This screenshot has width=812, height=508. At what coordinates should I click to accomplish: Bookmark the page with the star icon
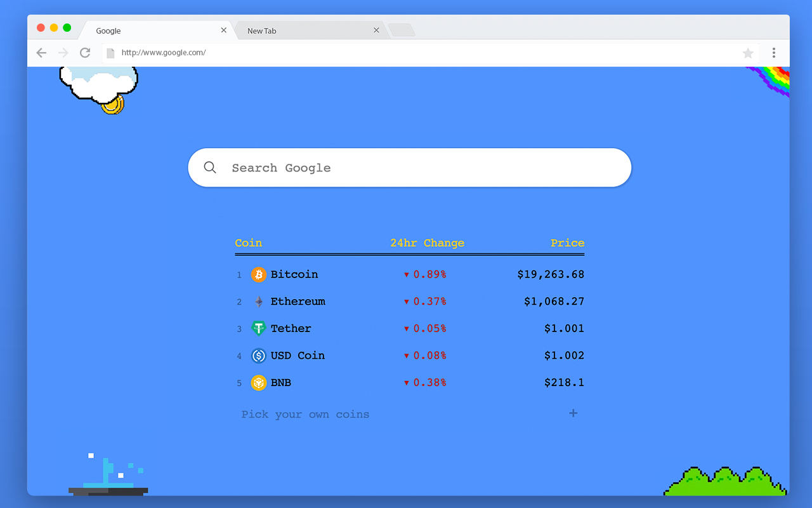(x=748, y=53)
